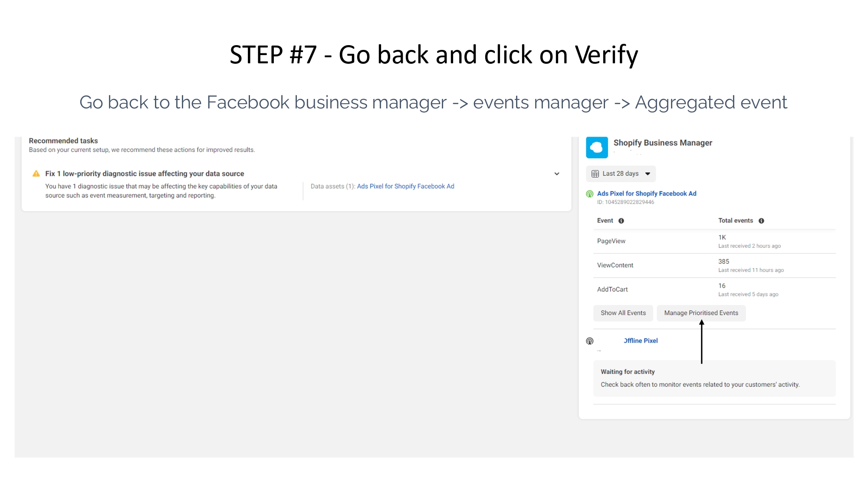Click Last received 11 hours ago text

click(x=751, y=270)
